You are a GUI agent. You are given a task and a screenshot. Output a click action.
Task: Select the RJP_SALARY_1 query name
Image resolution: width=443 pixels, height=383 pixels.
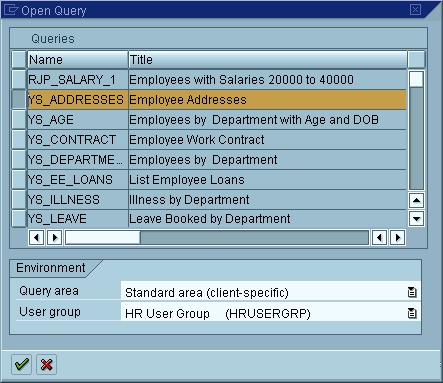click(x=78, y=79)
